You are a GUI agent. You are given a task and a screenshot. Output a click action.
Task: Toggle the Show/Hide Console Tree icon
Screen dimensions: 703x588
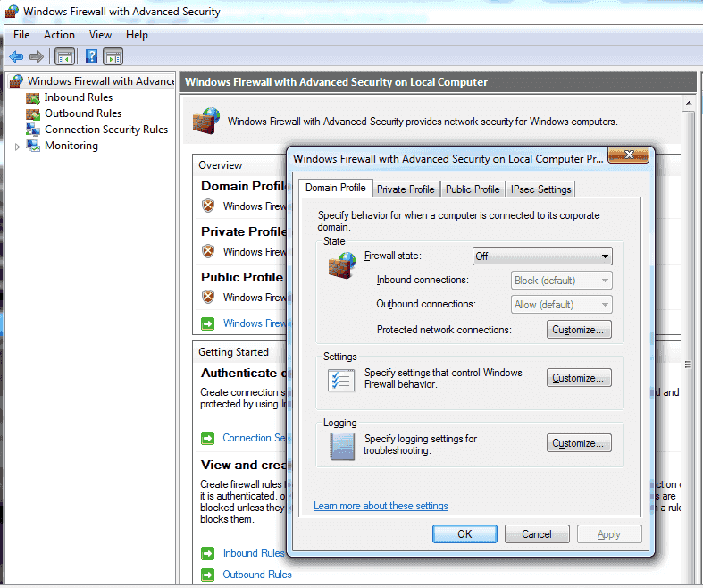65,57
